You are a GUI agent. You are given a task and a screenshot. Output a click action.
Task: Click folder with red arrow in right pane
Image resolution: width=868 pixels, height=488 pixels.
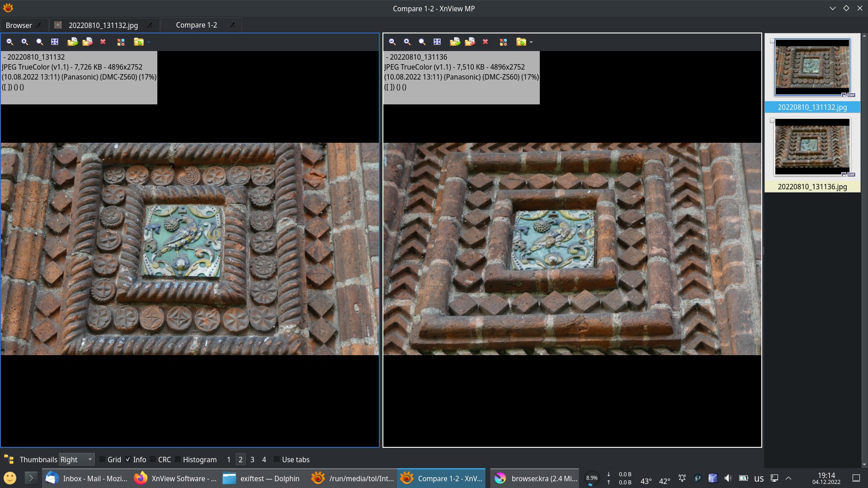pos(470,42)
